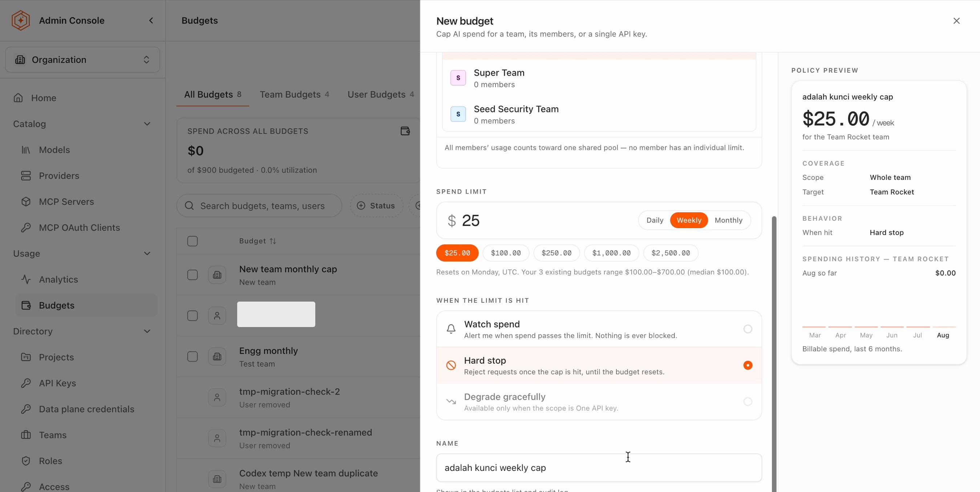Switch to the Team Budgets tab

pyautogui.click(x=295, y=94)
